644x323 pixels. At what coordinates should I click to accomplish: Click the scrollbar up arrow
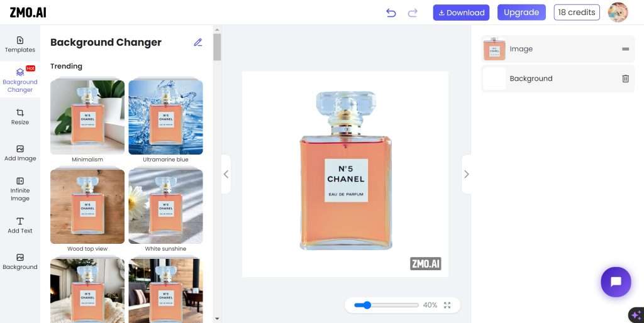point(217,30)
